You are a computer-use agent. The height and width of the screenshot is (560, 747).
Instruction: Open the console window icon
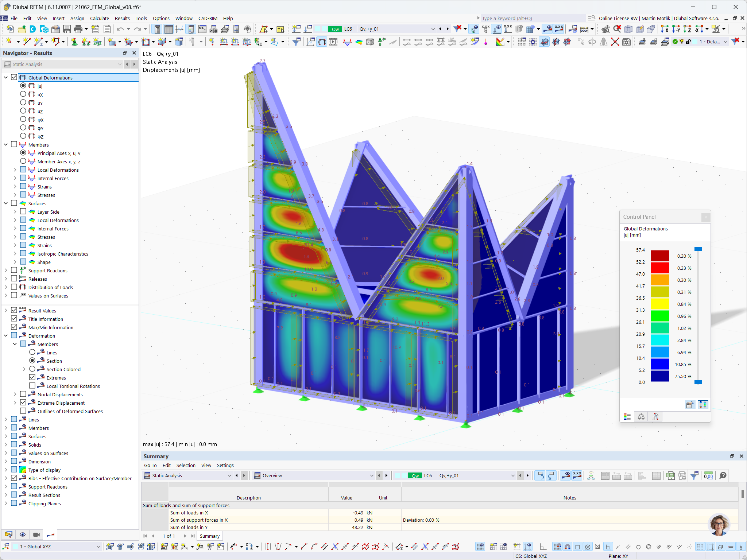pos(202,29)
